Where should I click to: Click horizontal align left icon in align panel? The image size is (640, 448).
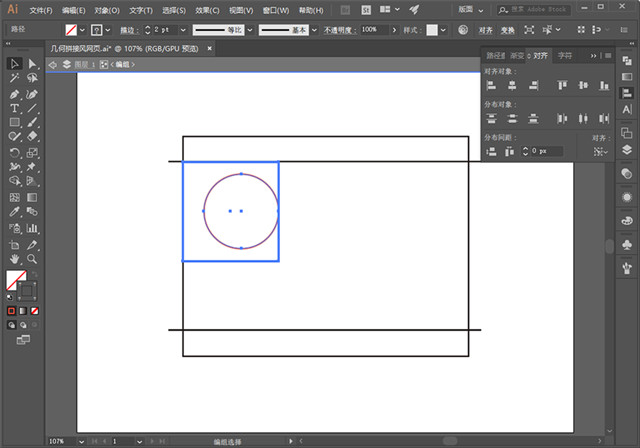(x=491, y=86)
